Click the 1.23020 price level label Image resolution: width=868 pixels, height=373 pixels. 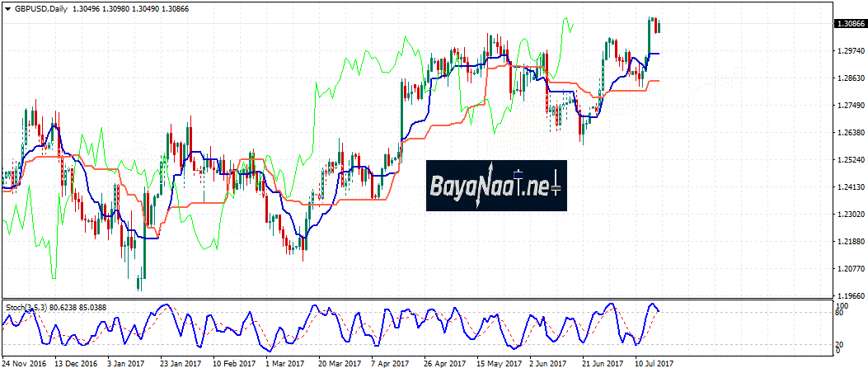[848, 215]
